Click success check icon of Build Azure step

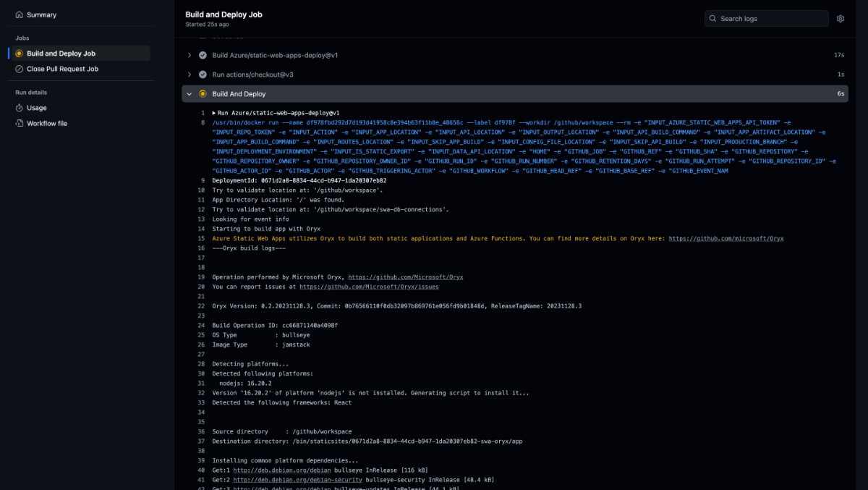[x=203, y=55]
